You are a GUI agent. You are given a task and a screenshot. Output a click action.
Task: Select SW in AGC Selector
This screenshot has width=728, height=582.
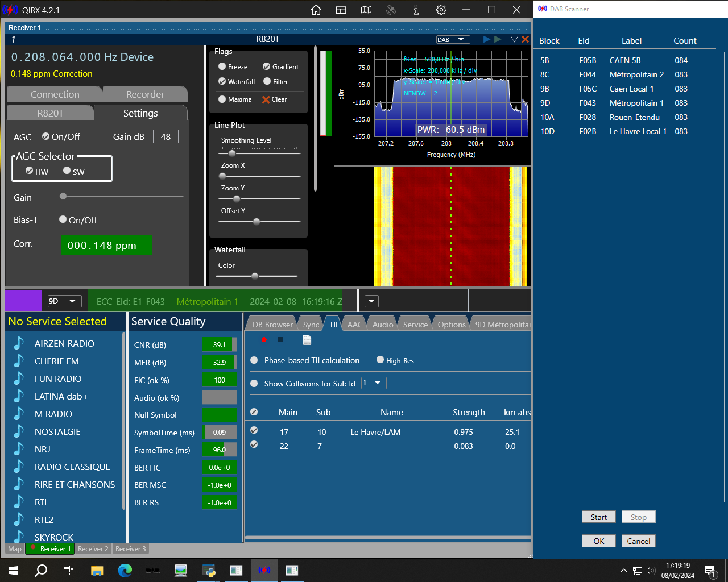(x=67, y=171)
